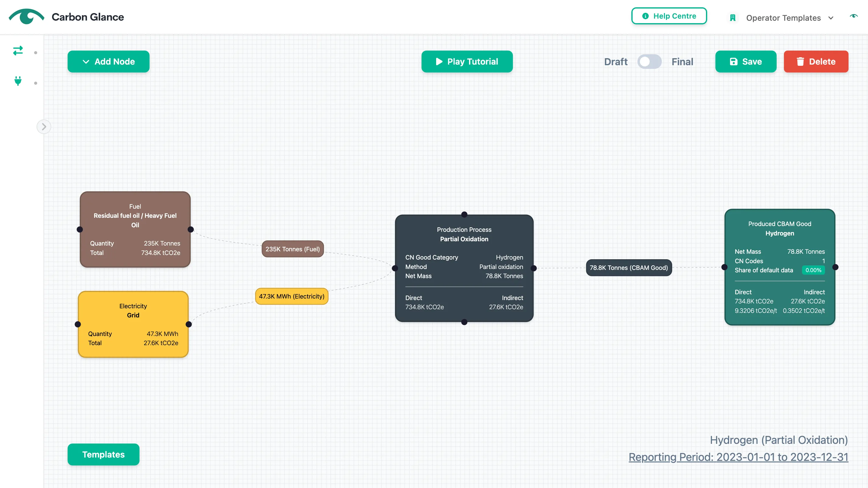Delete the current diagram
Image resolution: width=868 pixels, height=488 pixels.
tap(816, 61)
